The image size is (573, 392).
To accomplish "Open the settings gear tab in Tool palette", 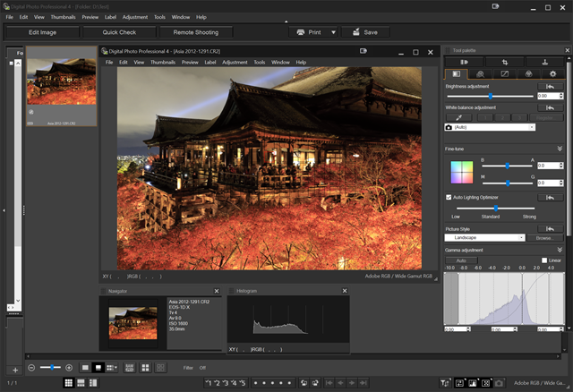I will (x=553, y=73).
